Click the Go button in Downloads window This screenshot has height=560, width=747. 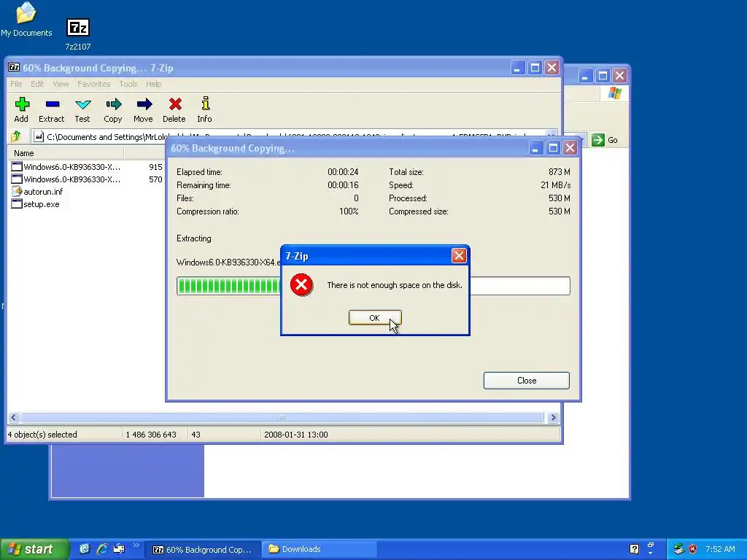click(x=605, y=140)
